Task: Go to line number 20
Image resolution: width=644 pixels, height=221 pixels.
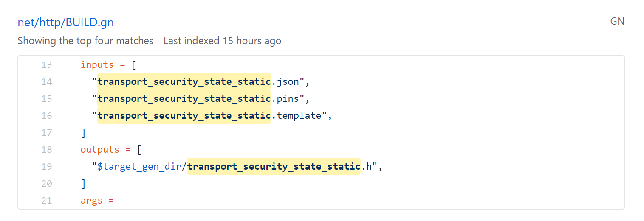Action: [47, 184]
